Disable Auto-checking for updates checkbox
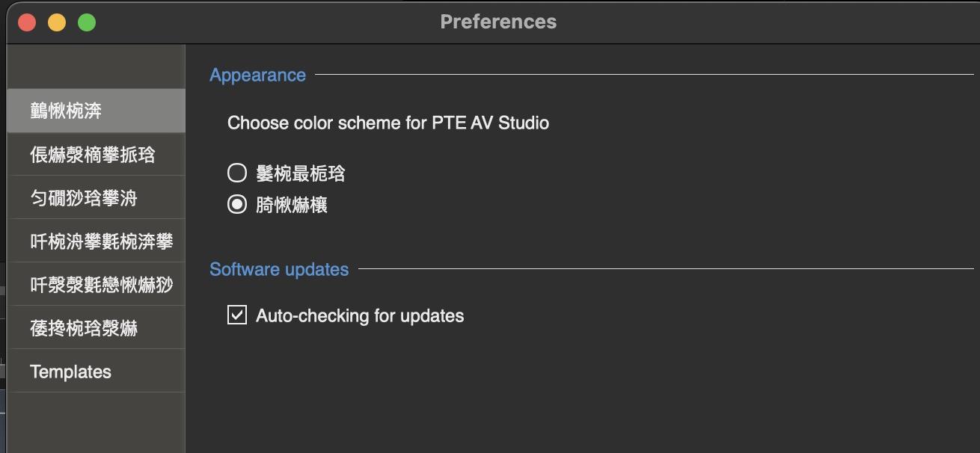980x453 pixels. point(236,315)
